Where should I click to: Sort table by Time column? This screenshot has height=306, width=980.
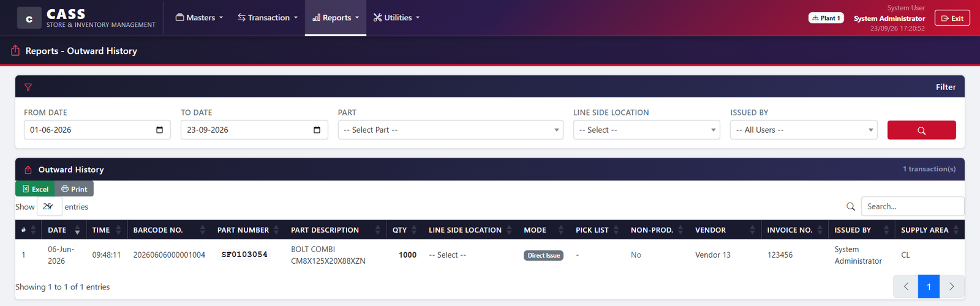tap(107, 229)
